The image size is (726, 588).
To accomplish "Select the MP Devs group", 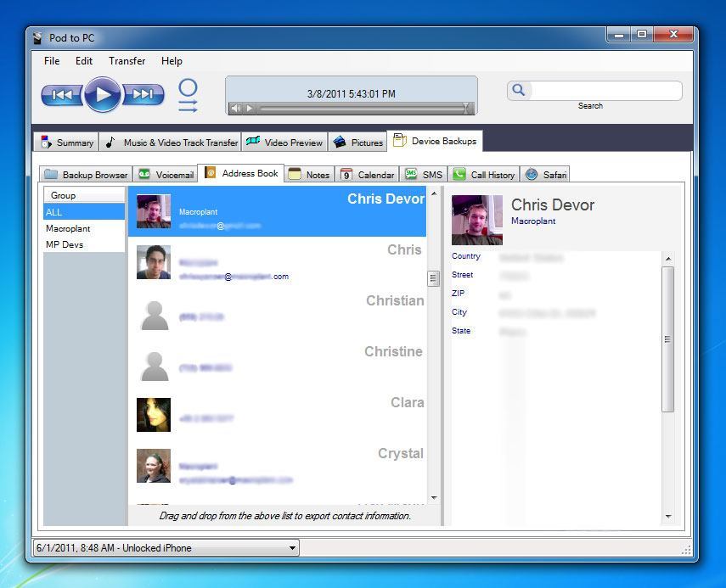I will tap(84, 244).
